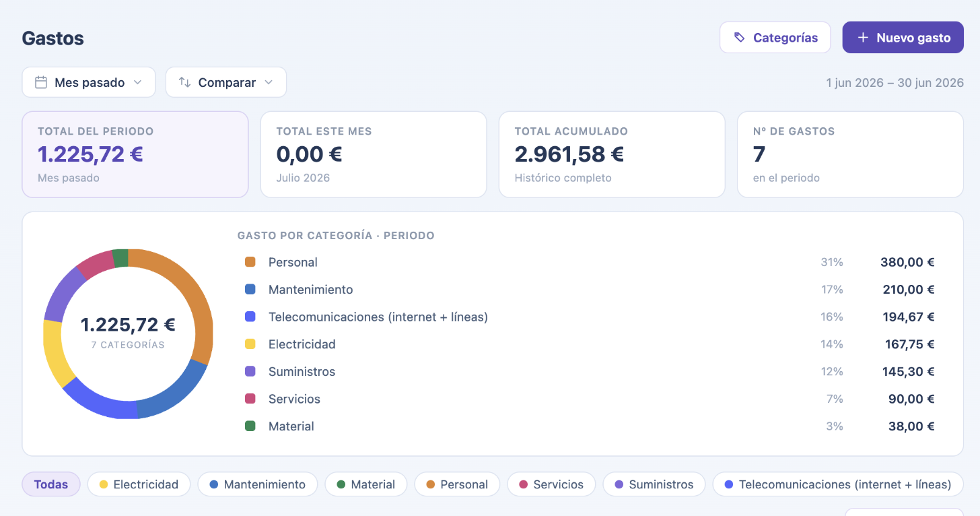Click the purple Suministros legend swatch

coord(250,371)
